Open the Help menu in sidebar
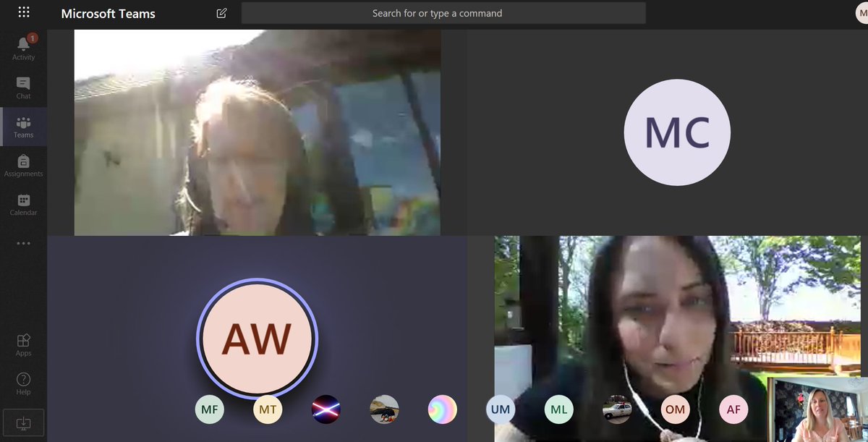Screen dimensions: 868x442 click(24, 384)
